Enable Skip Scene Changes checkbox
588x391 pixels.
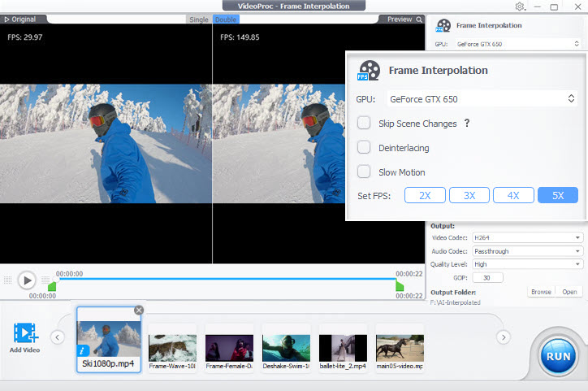pos(365,124)
